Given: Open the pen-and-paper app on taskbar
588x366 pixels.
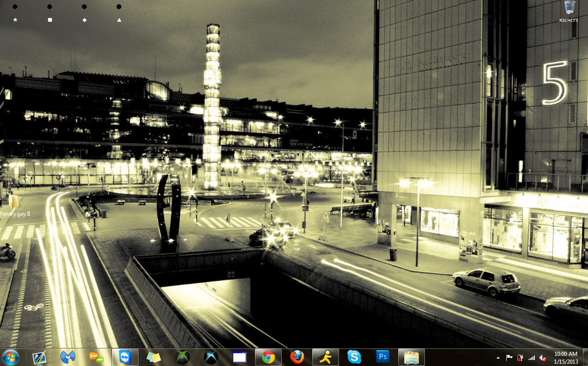Looking at the screenshot, I should [x=39, y=357].
